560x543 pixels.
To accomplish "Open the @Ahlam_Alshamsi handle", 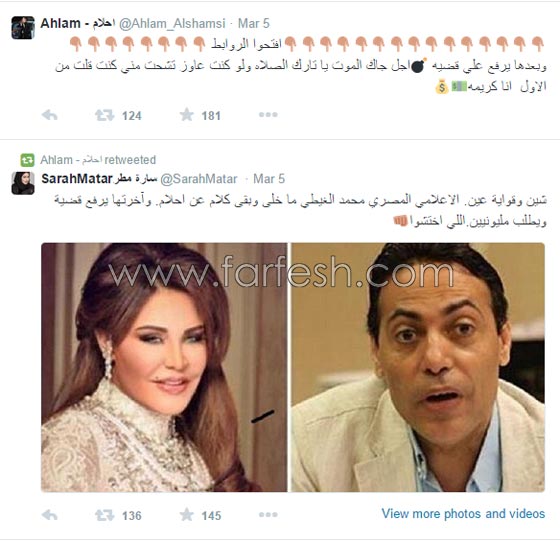I will [172, 24].
